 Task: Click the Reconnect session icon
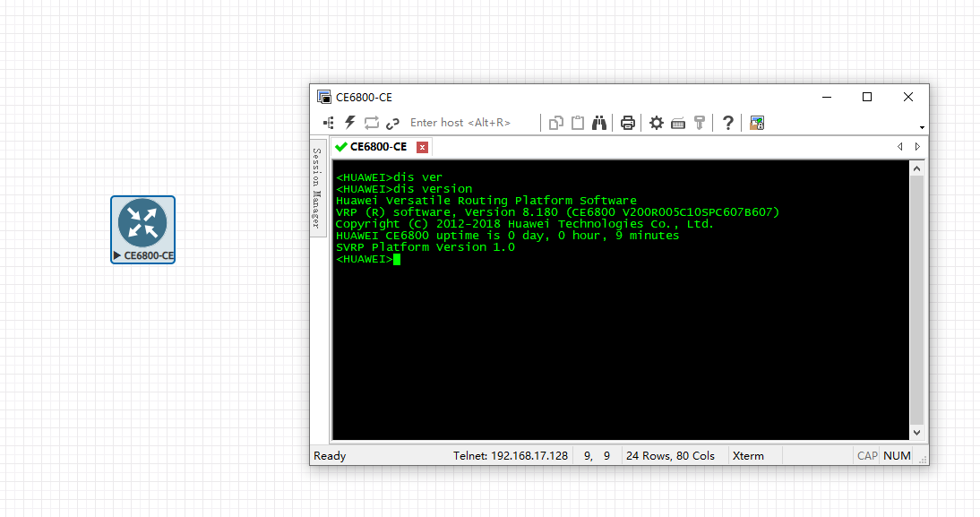coord(372,123)
